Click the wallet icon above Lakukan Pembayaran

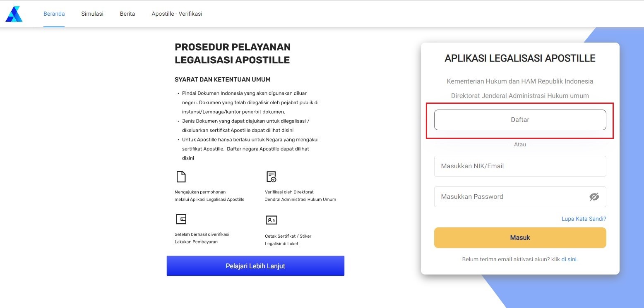tap(181, 219)
